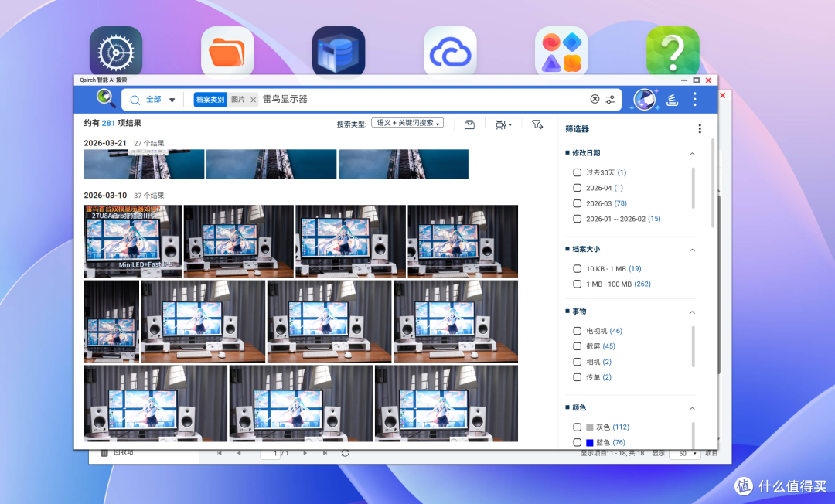
Task: Clear the search text with the X icon
Action: pos(595,99)
